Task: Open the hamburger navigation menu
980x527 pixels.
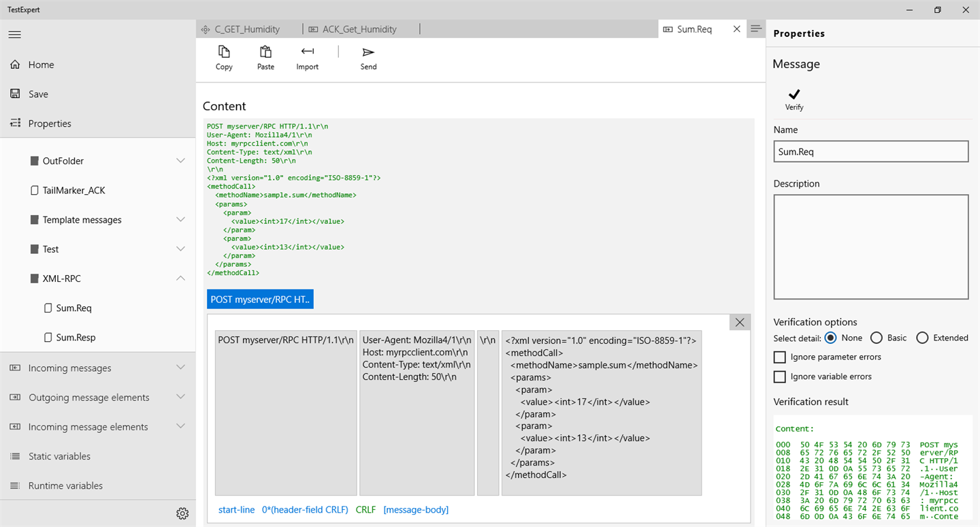Action: click(15, 35)
